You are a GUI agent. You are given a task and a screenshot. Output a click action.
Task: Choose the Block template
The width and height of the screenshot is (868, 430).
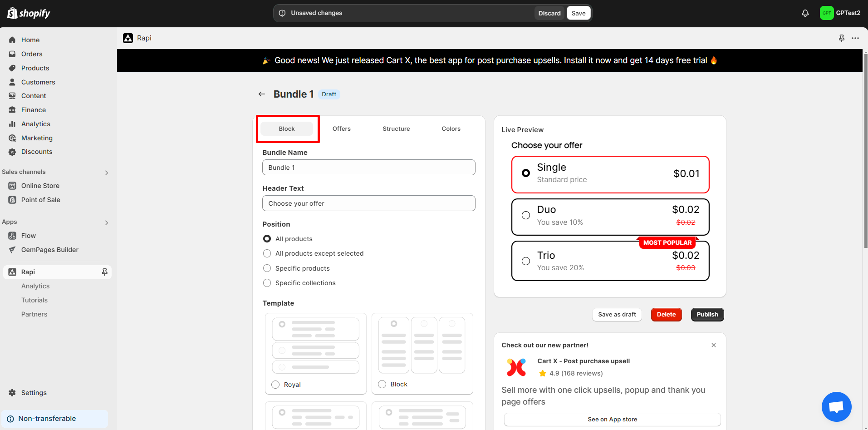382,384
